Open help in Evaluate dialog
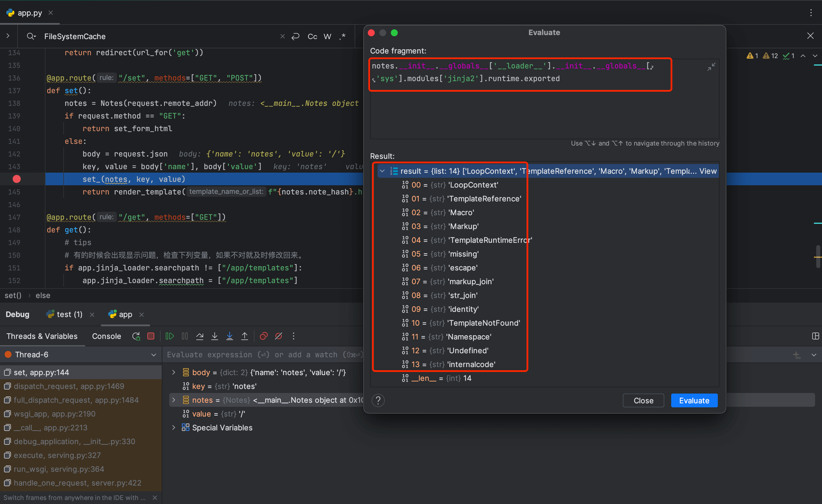The image size is (822, 504). click(378, 400)
